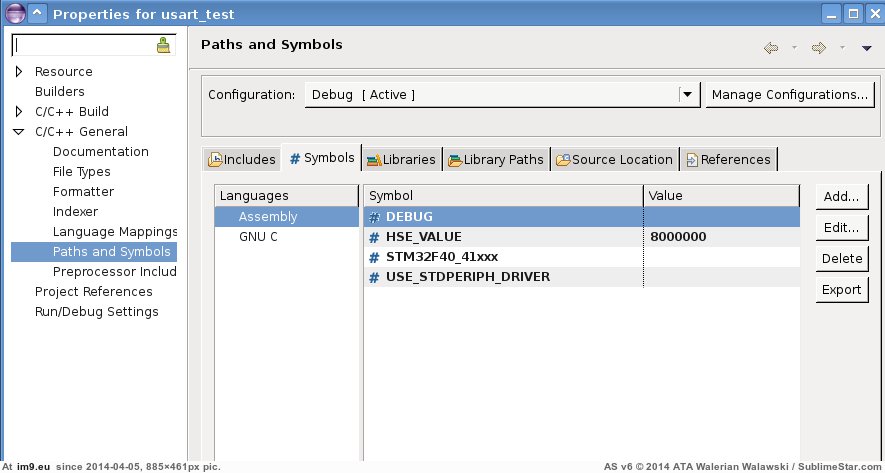This screenshot has width=885, height=473.
Task: Switch to the Includes tab
Action: (x=241, y=159)
